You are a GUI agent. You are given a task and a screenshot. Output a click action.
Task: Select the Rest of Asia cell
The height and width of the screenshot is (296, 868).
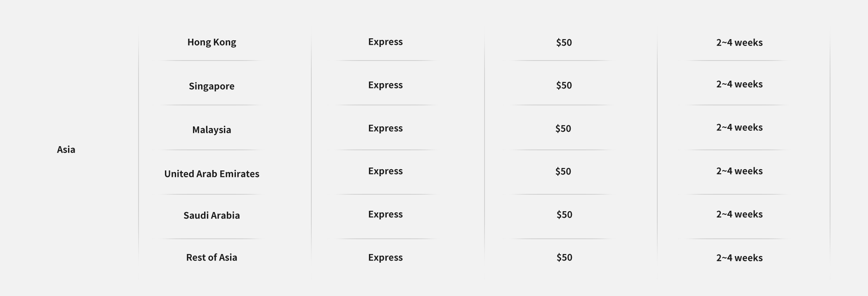(x=212, y=257)
